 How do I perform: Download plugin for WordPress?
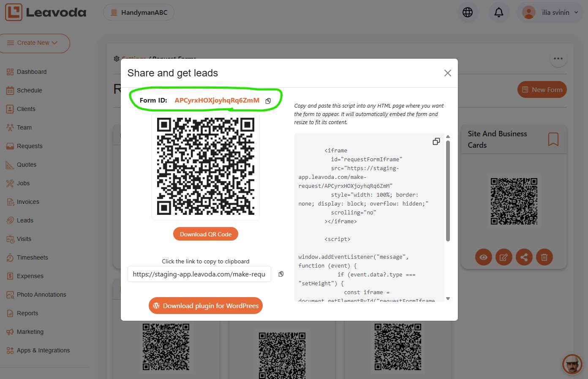coord(206,306)
